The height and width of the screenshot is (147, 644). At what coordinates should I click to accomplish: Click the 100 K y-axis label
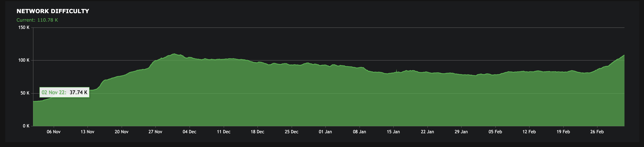pos(24,60)
